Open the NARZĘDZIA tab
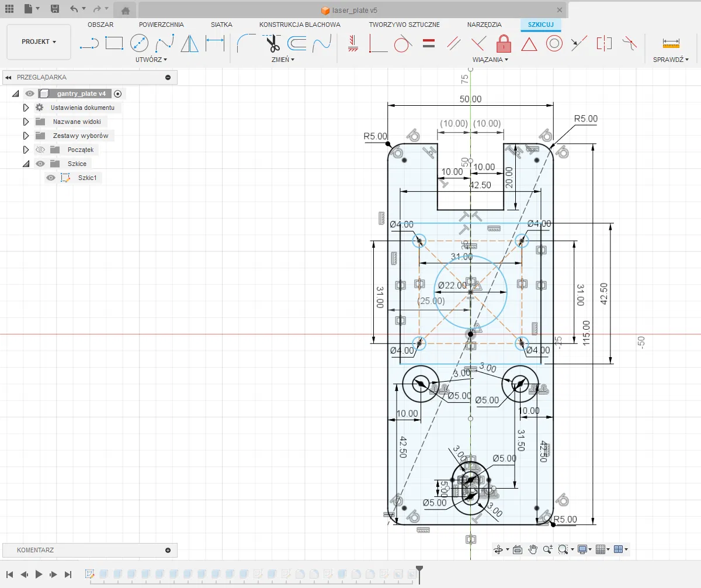701x588 pixels. coord(484,25)
